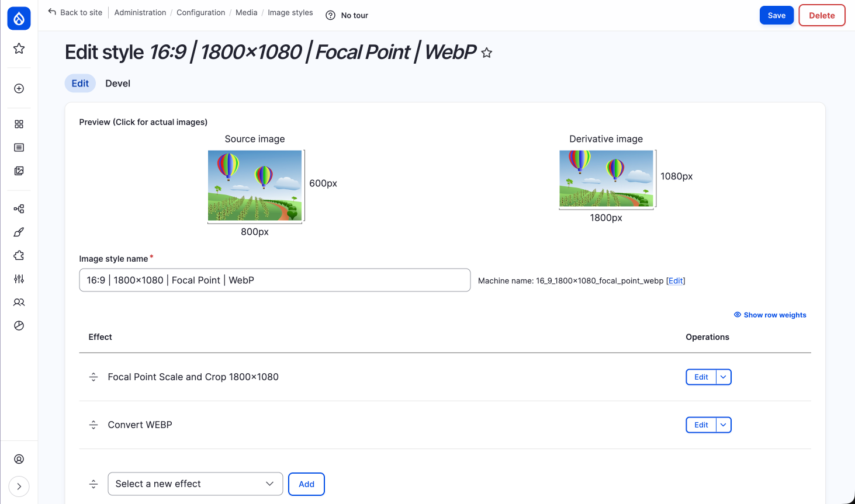855x504 pixels.
Task: Expand Convert WEBP operations dropdown arrow
Action: (x=724, y=425)
